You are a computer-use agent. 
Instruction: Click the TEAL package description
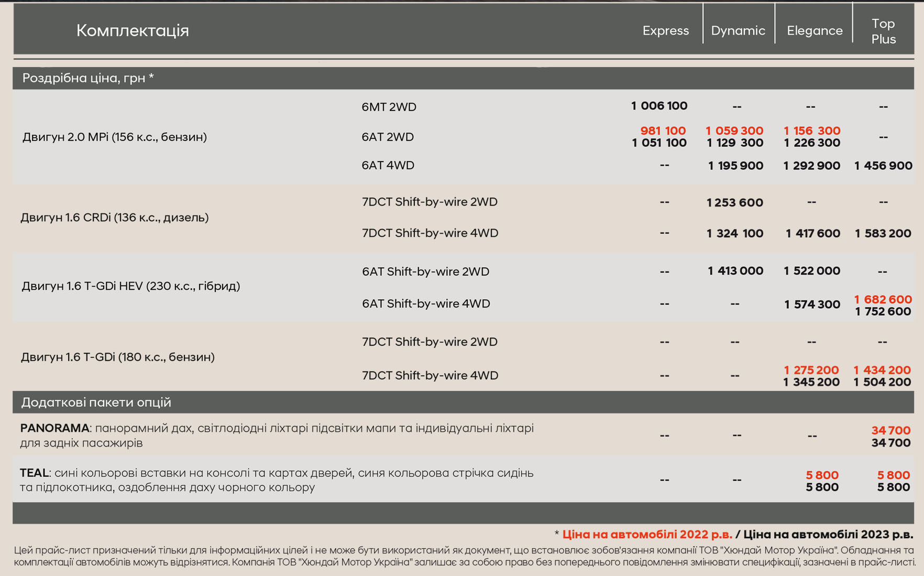277,480
